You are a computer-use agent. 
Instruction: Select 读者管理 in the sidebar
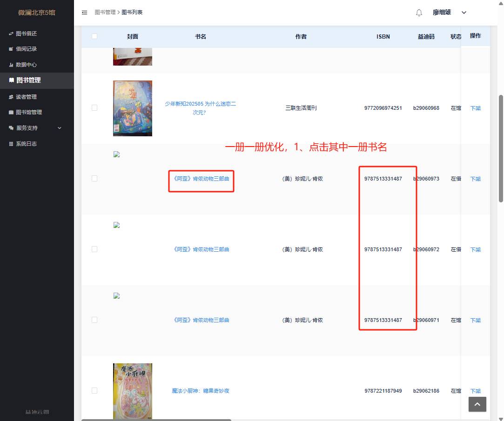click(26, 97)
